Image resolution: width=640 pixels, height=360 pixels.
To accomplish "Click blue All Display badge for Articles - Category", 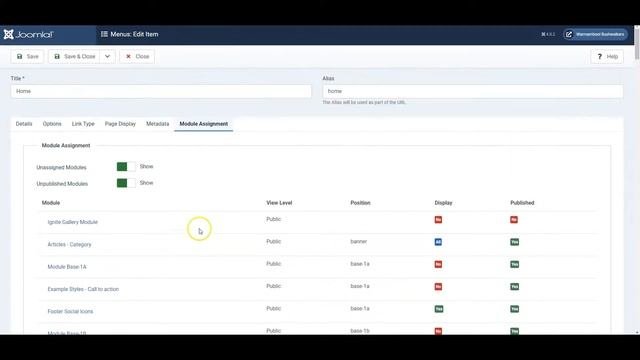I will (438, 242).
